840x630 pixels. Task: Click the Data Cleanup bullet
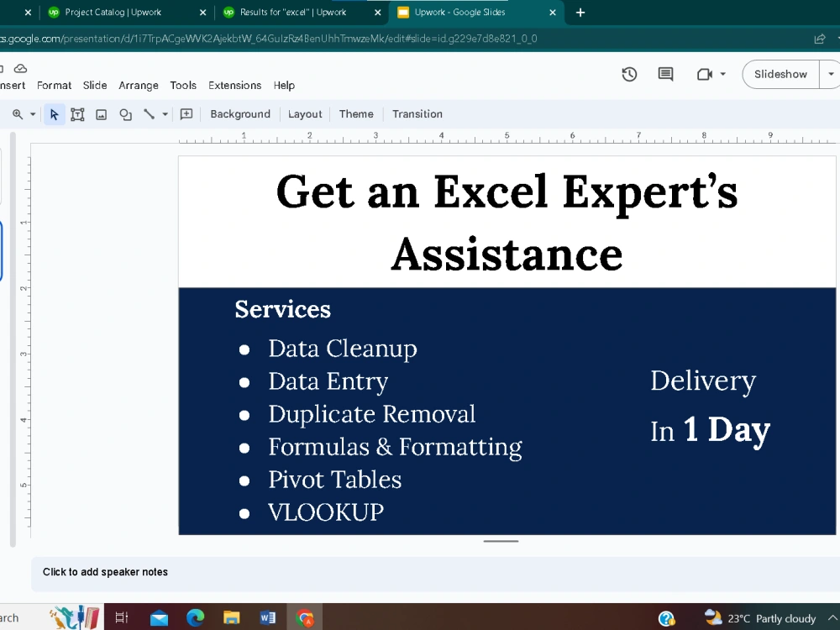343,349
